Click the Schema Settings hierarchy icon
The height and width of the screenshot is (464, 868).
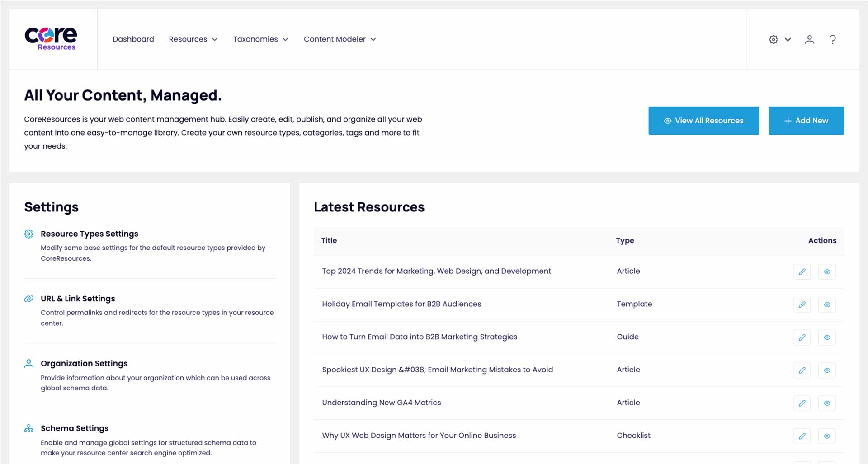(28, 428)
